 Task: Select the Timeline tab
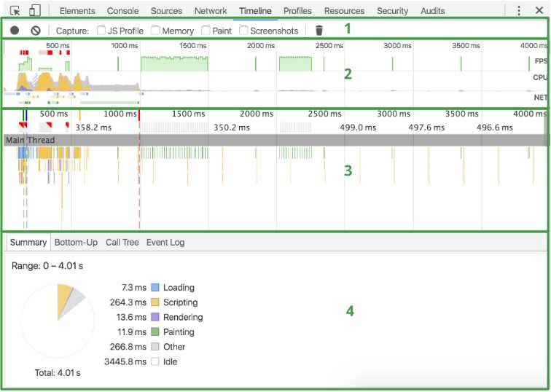pyautogui.click(x=255, y=11)
